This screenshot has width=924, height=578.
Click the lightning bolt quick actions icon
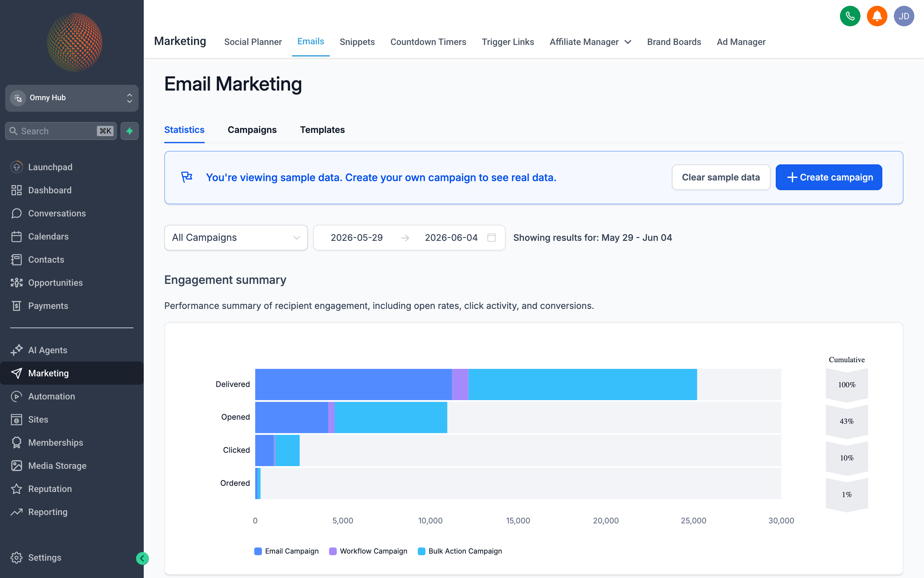tap(129, 131)
